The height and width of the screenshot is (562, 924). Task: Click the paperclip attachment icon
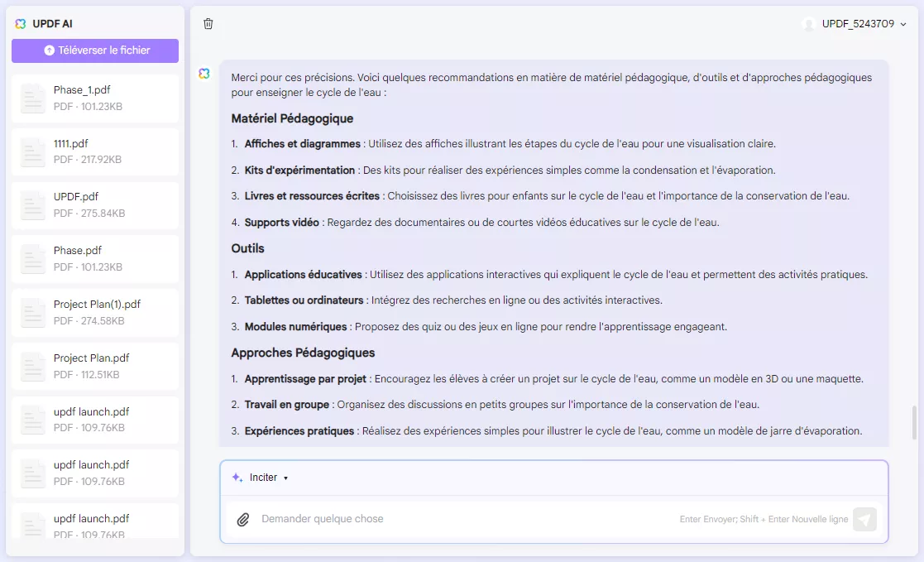243,519
